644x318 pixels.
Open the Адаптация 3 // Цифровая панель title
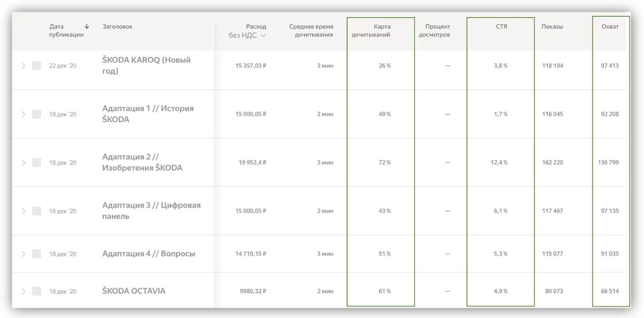(151, 211)
